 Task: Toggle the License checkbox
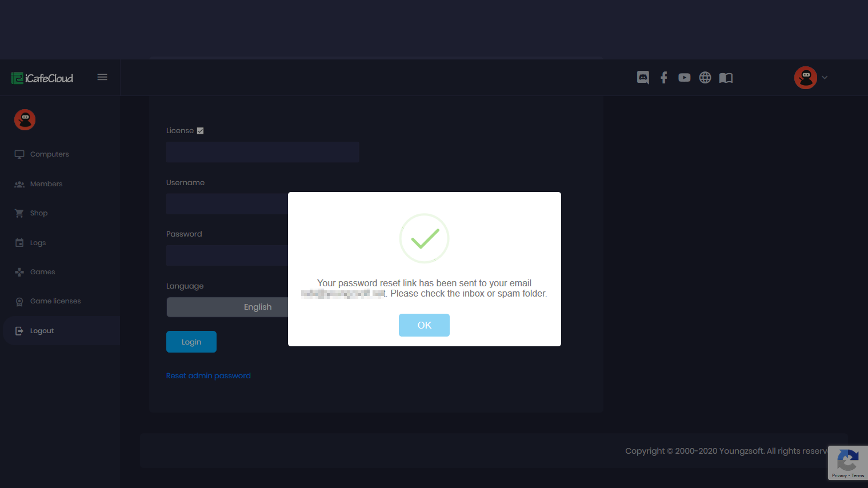coord(200,131)
